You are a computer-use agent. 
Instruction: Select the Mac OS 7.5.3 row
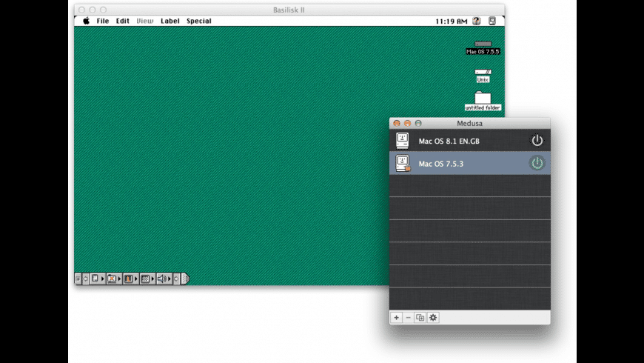[x=470, y=163]
